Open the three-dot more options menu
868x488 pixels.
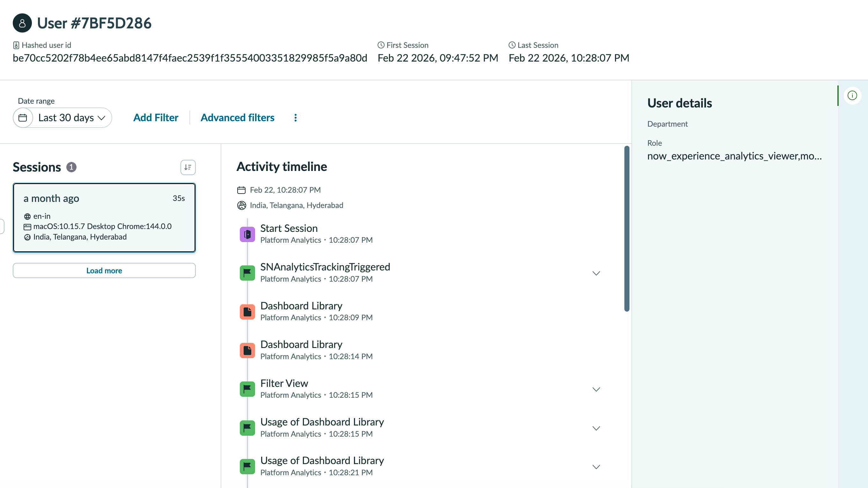click(296, 118)
